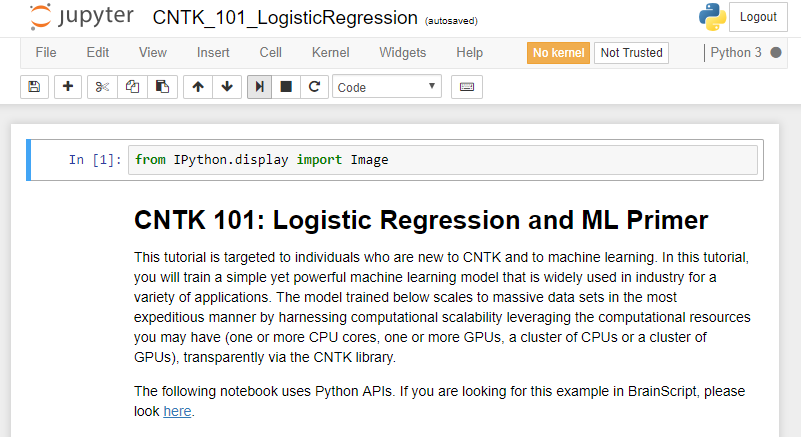Open the Insert menu

click(x=213, y=53)
